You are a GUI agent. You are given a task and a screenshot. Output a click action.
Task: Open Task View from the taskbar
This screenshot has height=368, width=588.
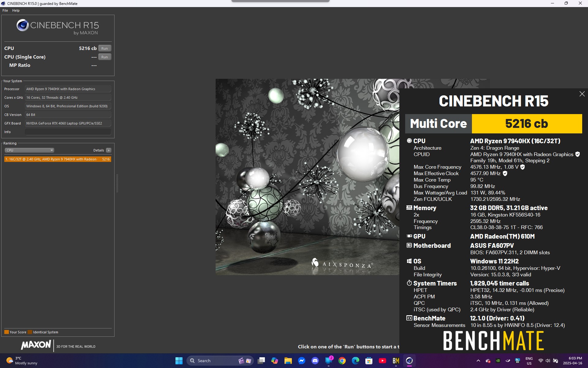coord(261,361)
